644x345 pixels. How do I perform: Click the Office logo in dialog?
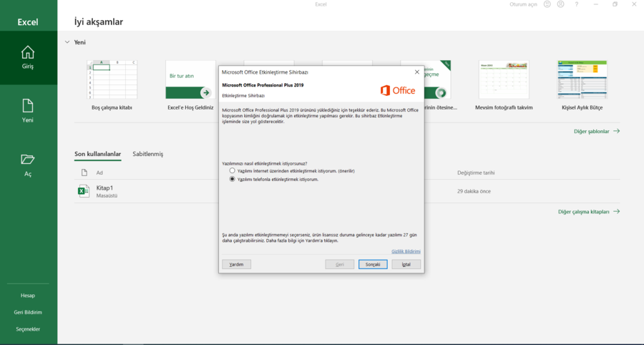pos(398,90)
